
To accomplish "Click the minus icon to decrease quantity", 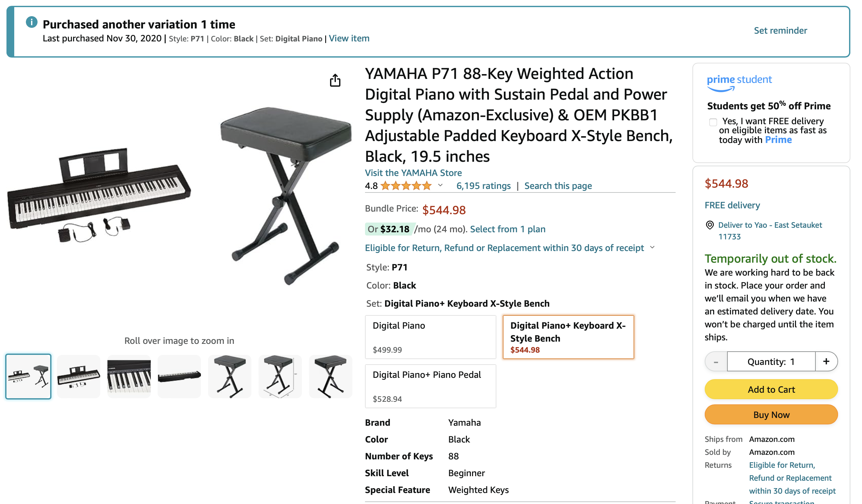I will (x=716, y=361).
